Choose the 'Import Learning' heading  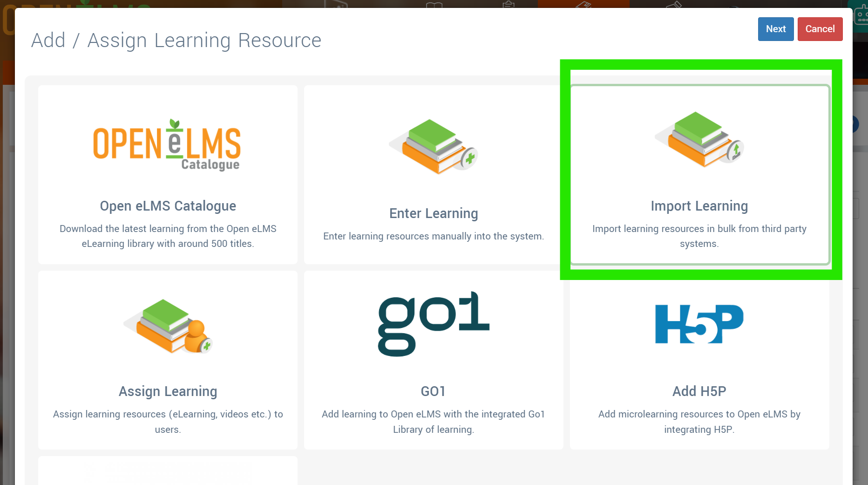[x=699, y=206]
